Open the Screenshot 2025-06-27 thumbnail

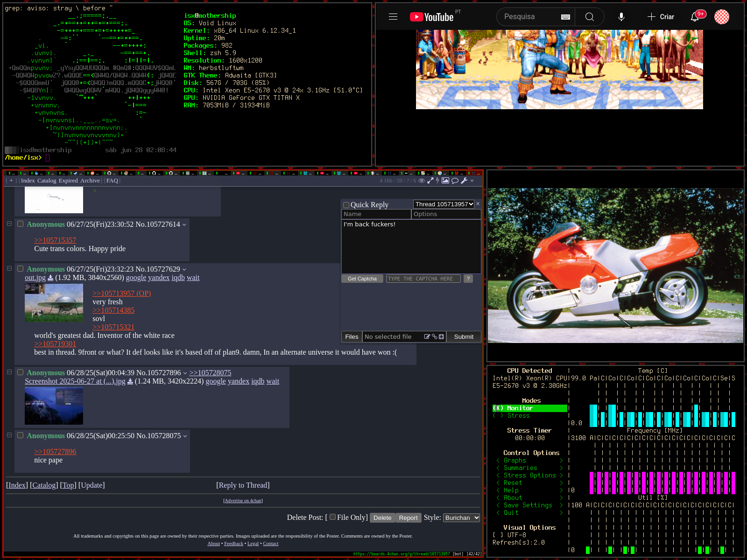54,406
